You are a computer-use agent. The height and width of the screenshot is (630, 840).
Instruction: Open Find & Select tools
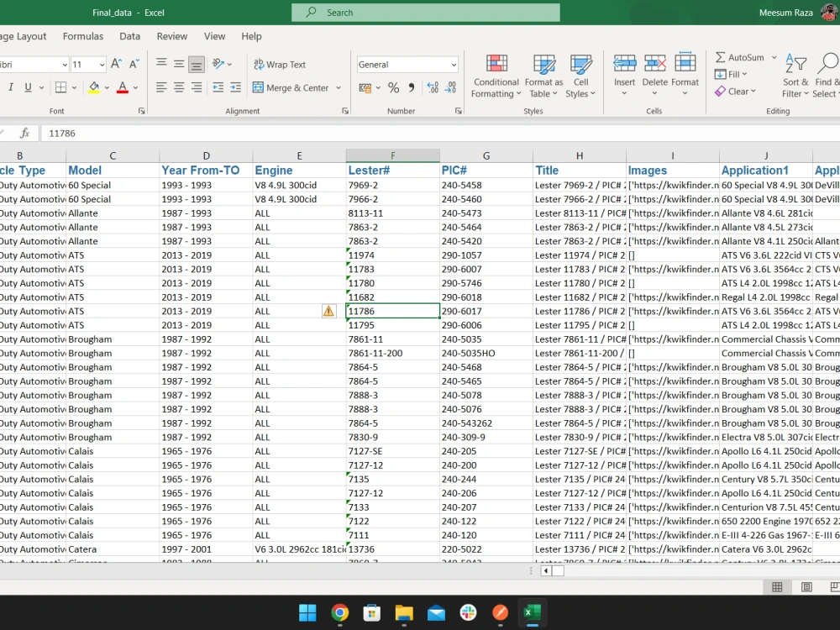click(x=827, y=75)
